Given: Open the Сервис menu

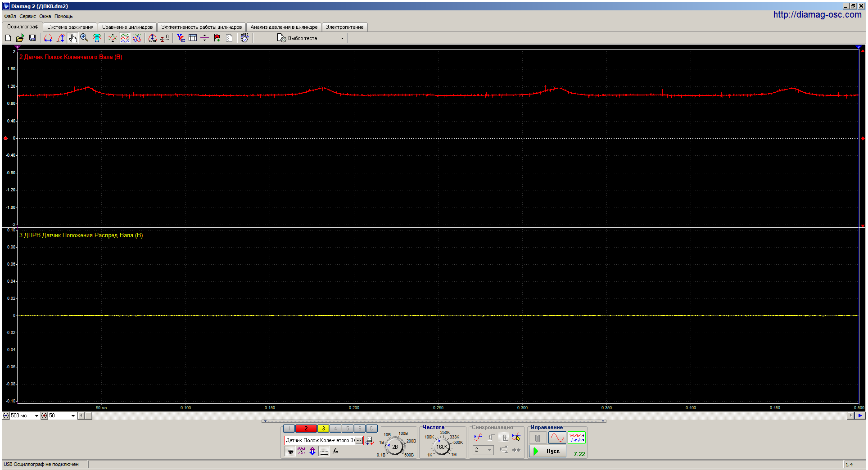Looking at the screenshot, I should click(27, 16).
